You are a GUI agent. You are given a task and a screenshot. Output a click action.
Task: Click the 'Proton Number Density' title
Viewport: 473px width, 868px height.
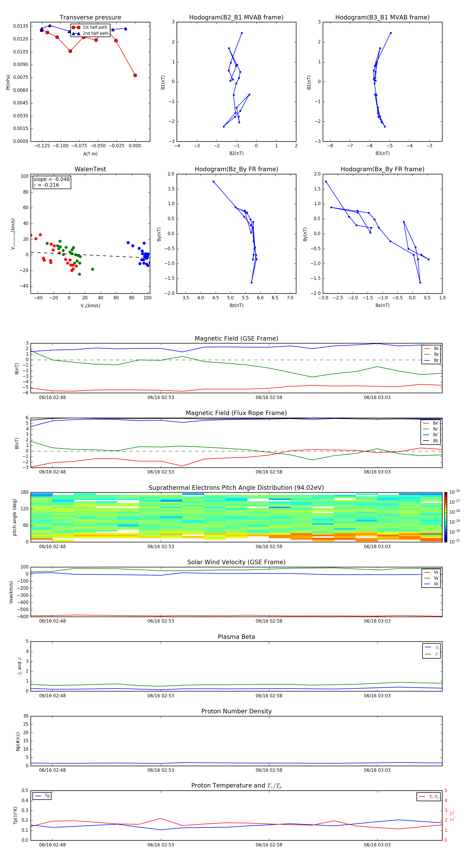coord(236,711)
